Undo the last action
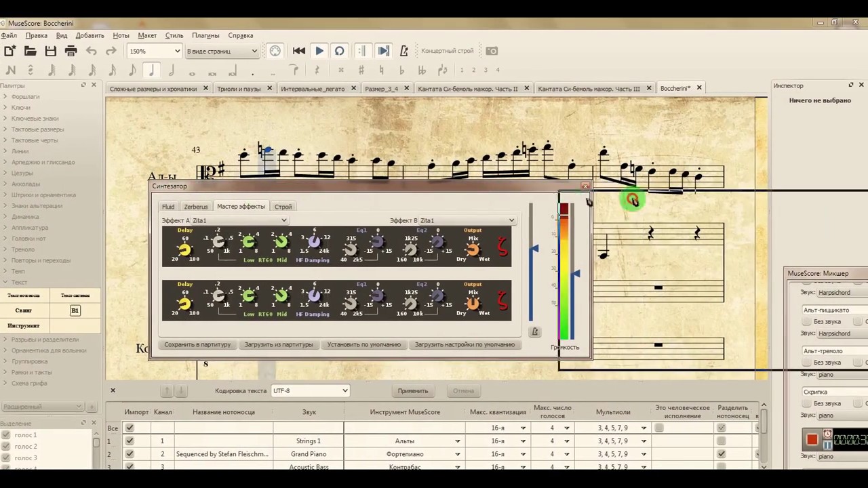The width and height of the screenshot is (868, 488). click(92, 51)
